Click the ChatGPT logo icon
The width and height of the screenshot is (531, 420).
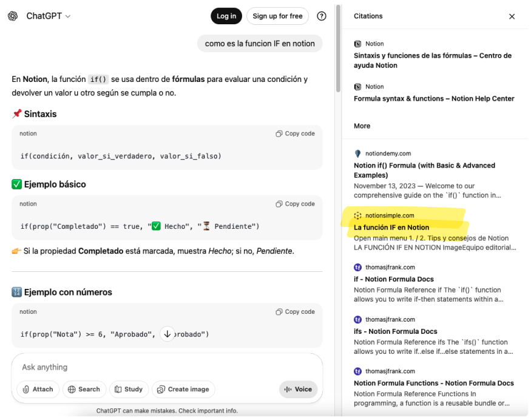[13, 16]
